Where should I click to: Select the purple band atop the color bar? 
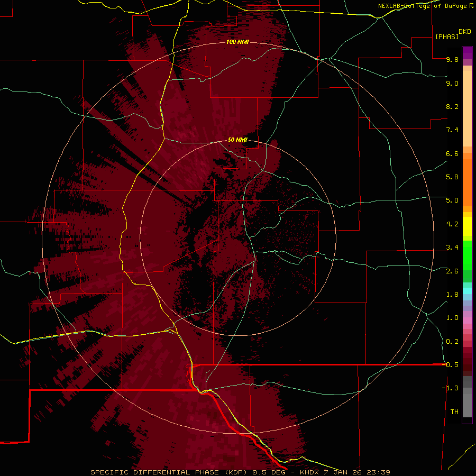click(x=467, y=53)
